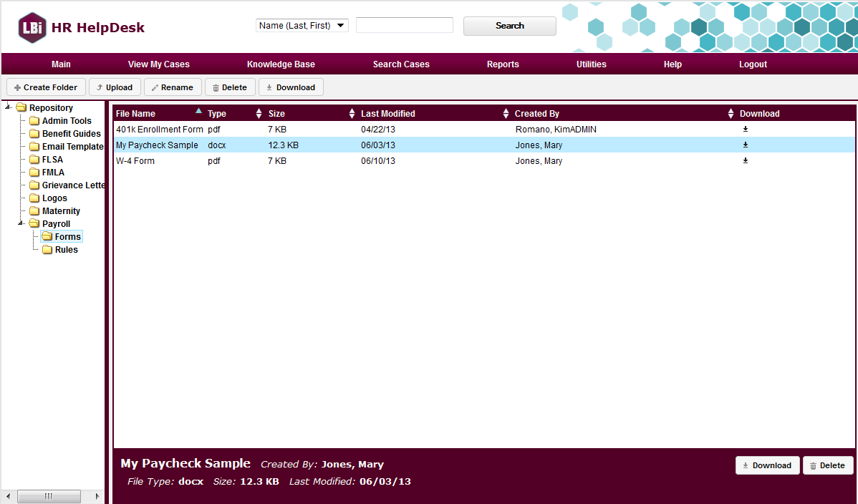The image size is (858, 504).
Task: Click the LBi HR HelpDesk logo
Action: tap(81, 27)
